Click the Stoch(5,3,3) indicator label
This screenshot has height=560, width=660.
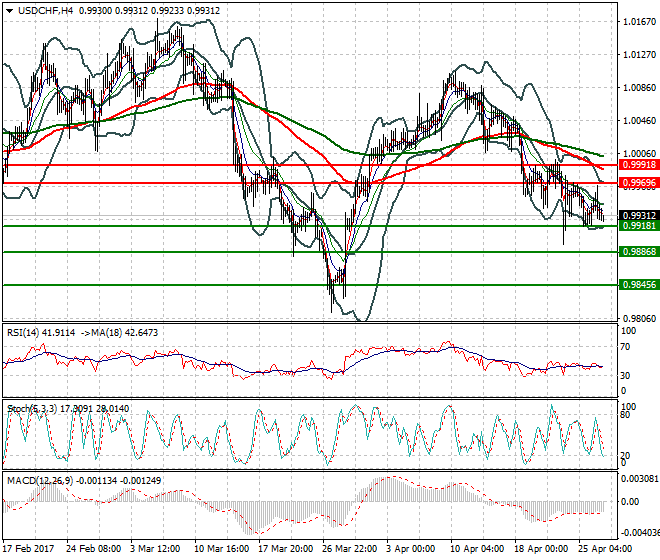pos(32,408)
